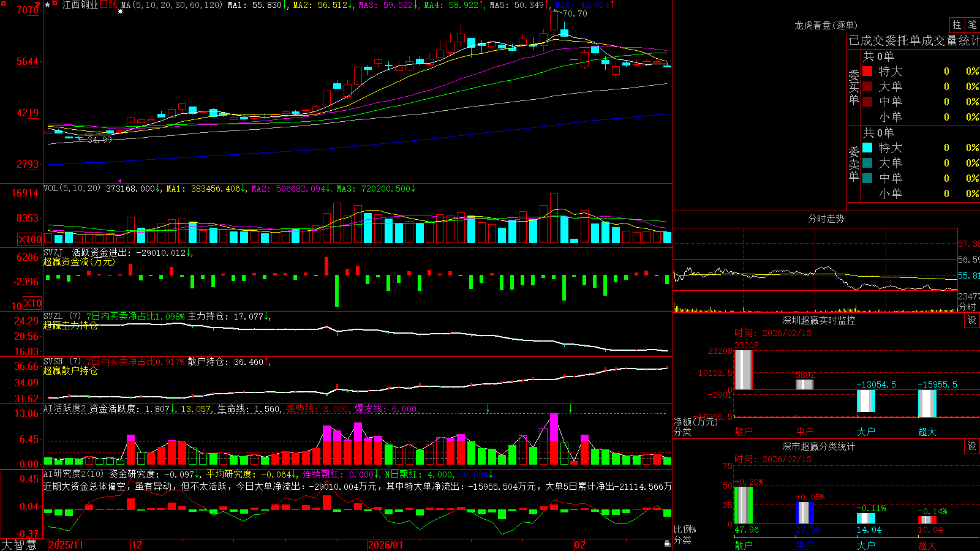This screenshot has width=980, height=551.
Task: Click the second green down arrow in AI活跃度2 panel
Action: pos(570,408)
